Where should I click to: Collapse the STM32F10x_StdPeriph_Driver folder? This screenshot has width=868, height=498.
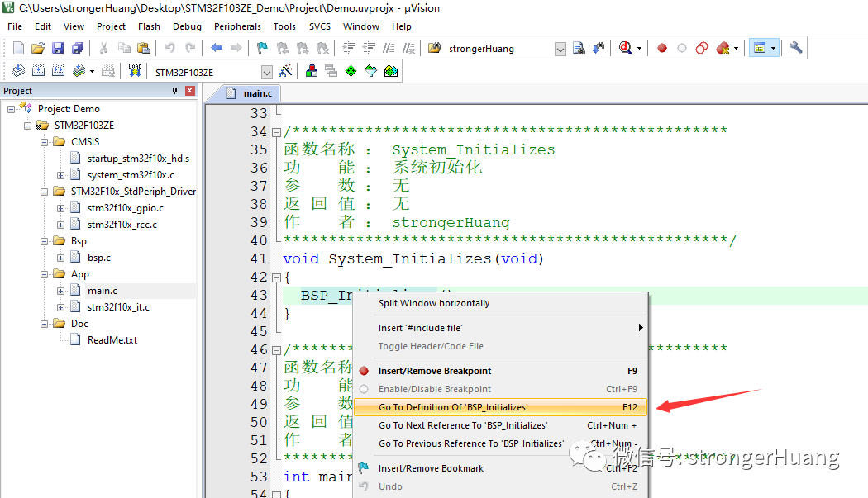45,192
